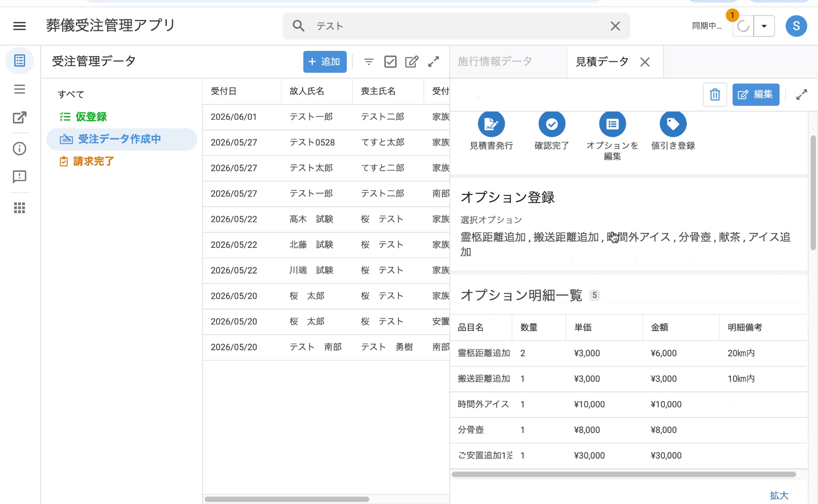Click the 見積書発行 action icon
Screen dimensions: 818x504
pos(491,124)
